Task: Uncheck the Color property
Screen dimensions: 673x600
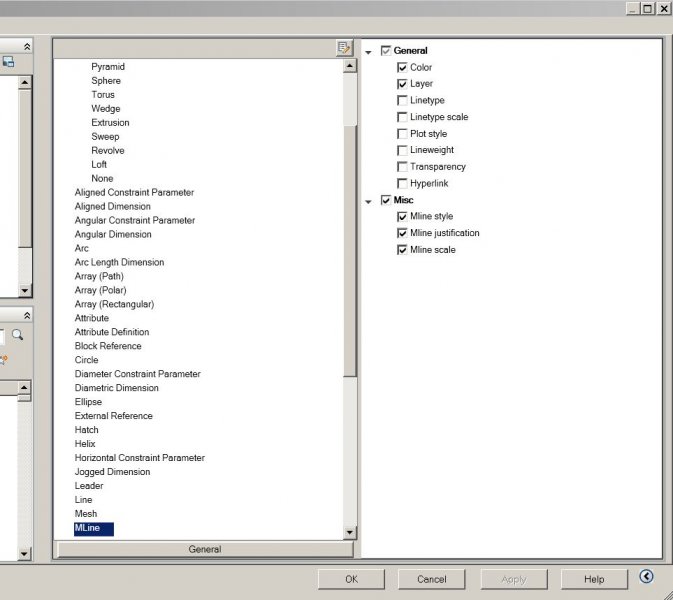Action: [x=402, y=67]
